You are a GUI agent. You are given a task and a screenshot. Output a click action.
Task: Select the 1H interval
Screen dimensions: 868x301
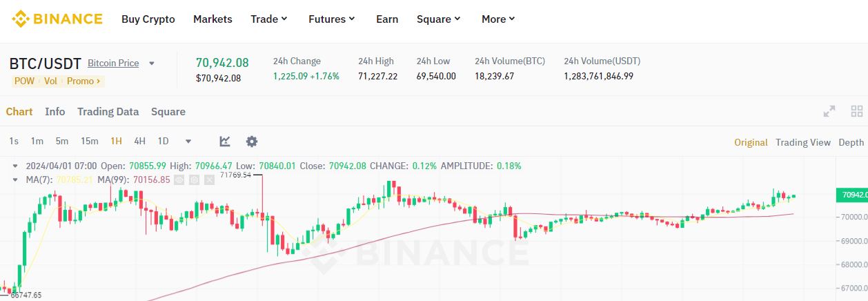(x=116, y=142)
